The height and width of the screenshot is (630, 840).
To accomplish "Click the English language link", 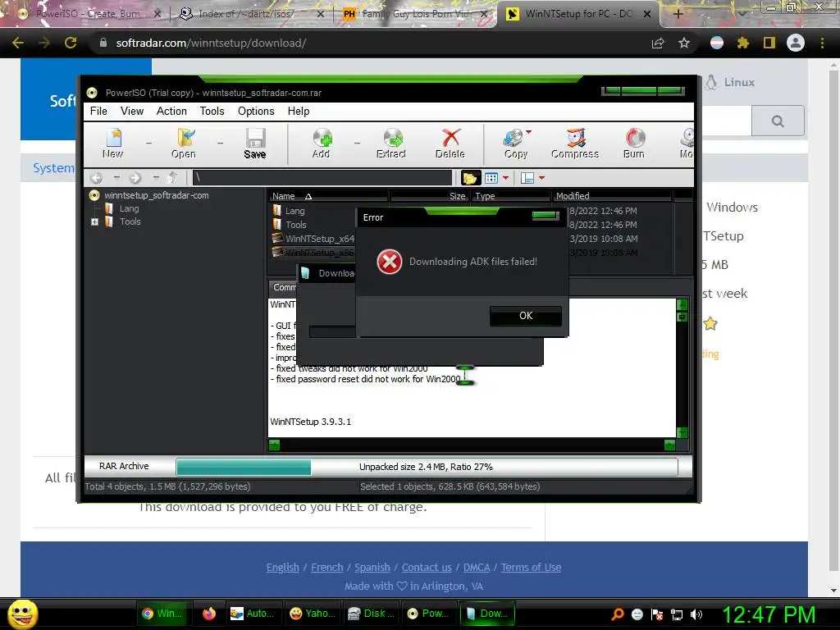I will 282,568.
